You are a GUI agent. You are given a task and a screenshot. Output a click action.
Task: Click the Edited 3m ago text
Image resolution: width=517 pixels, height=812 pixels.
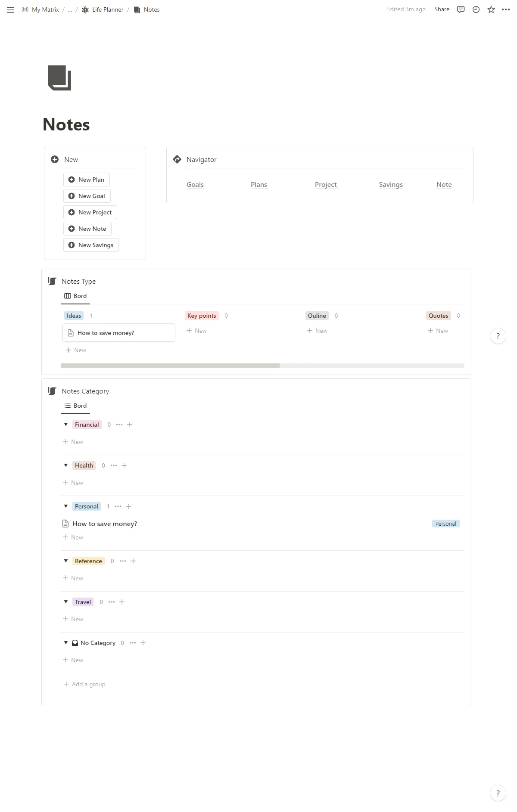click(406, 9)
